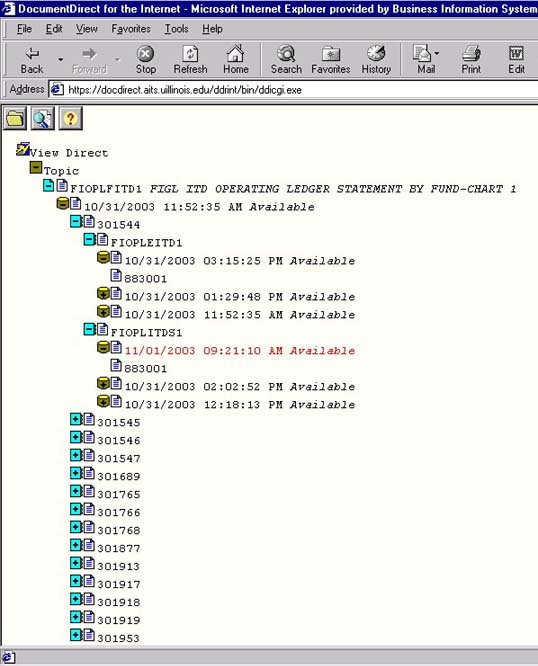Open the 10/31/2003 01:29:48 PM Available link

[240, 297]
